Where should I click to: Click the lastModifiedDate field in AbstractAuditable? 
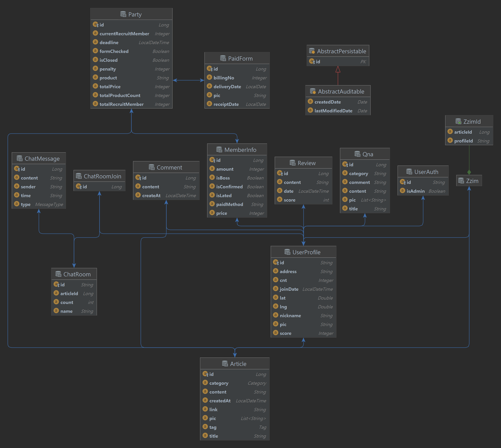click(333, 111)
